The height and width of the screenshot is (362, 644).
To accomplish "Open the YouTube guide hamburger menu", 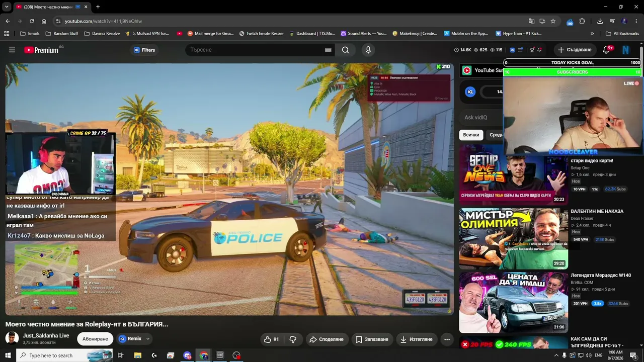I will coord(12,50).
